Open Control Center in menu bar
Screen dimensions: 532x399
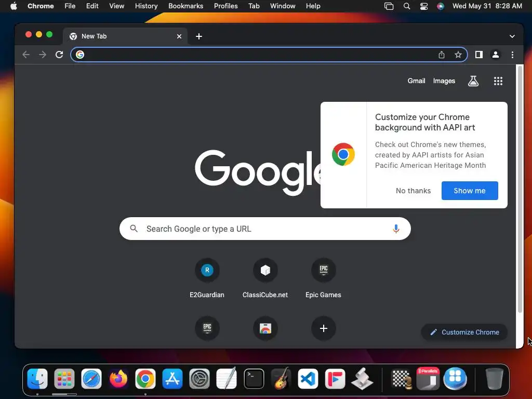(424, 6)
